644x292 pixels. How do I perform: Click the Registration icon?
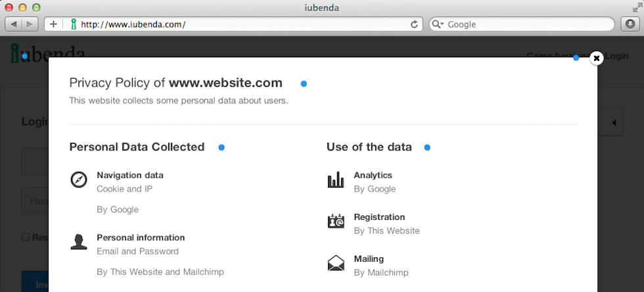pyautogui.click(x=336, y=221)
